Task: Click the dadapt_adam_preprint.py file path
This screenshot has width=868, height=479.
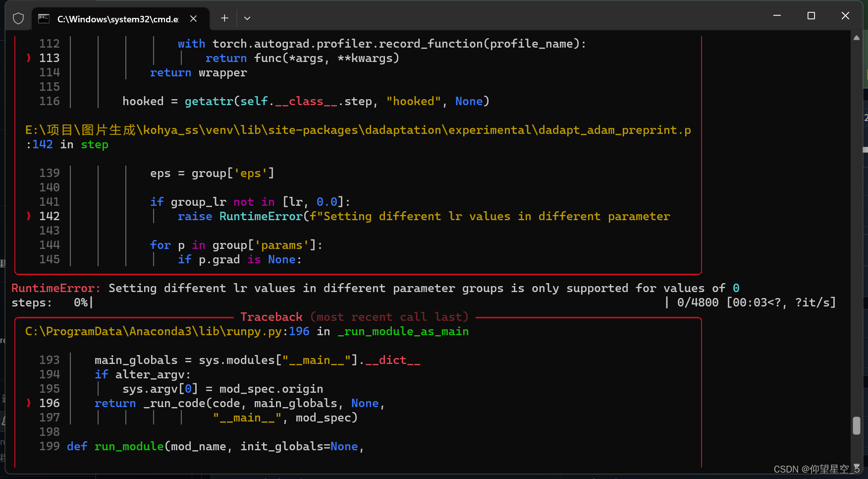Action: tap(357, 130)
